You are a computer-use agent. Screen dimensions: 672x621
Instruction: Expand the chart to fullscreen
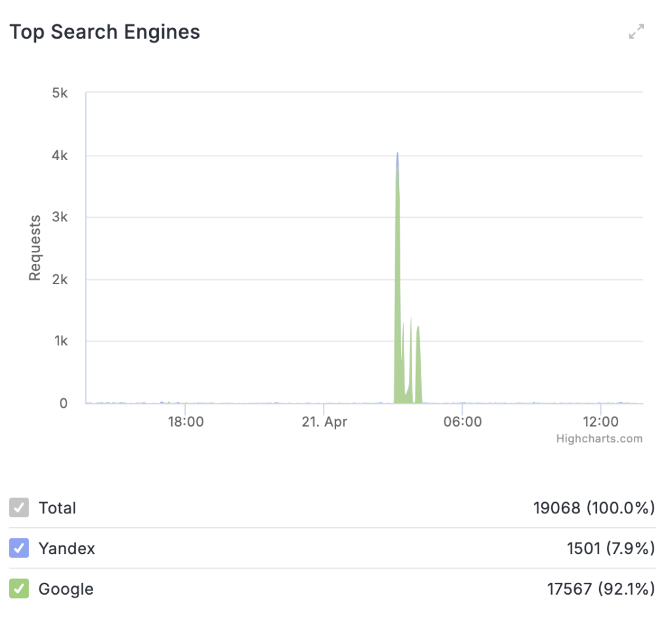[x=636, y=32]
